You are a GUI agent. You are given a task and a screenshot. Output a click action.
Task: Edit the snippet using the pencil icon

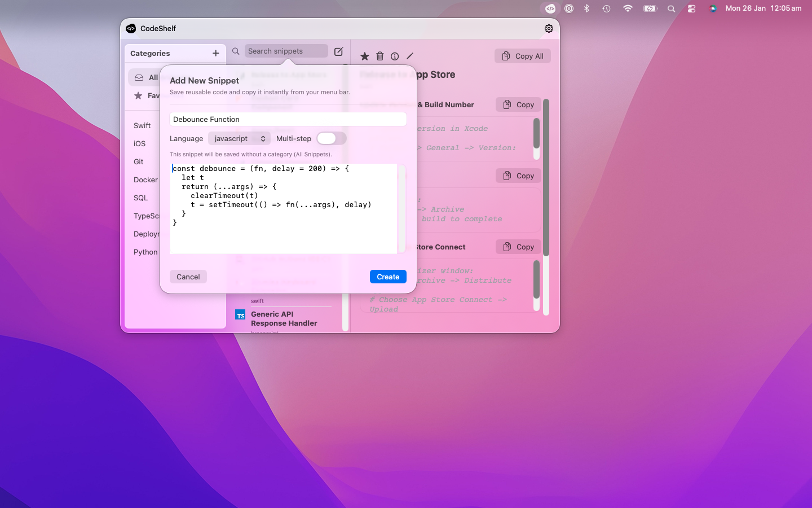tap(410, 56)
